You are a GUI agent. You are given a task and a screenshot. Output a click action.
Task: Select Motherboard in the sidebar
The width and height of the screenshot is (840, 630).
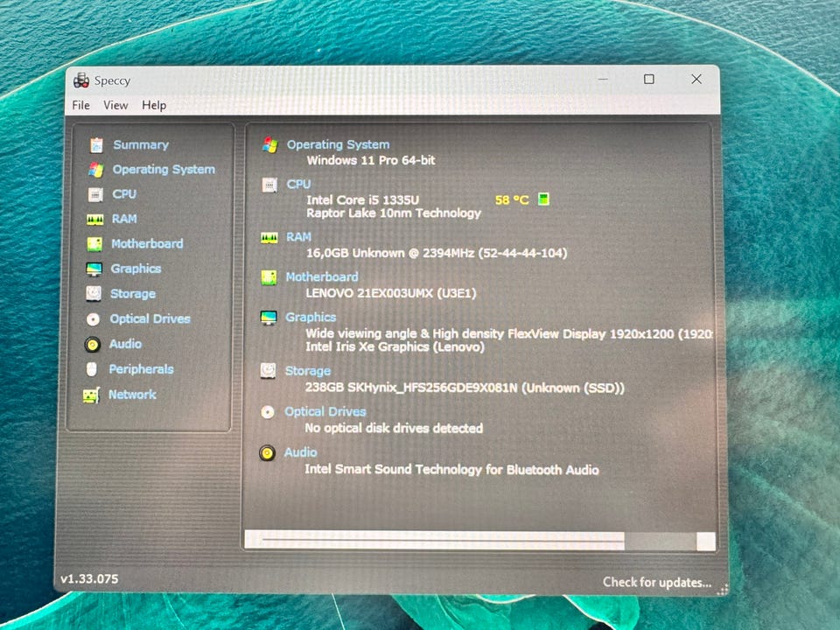pos(147,244)
